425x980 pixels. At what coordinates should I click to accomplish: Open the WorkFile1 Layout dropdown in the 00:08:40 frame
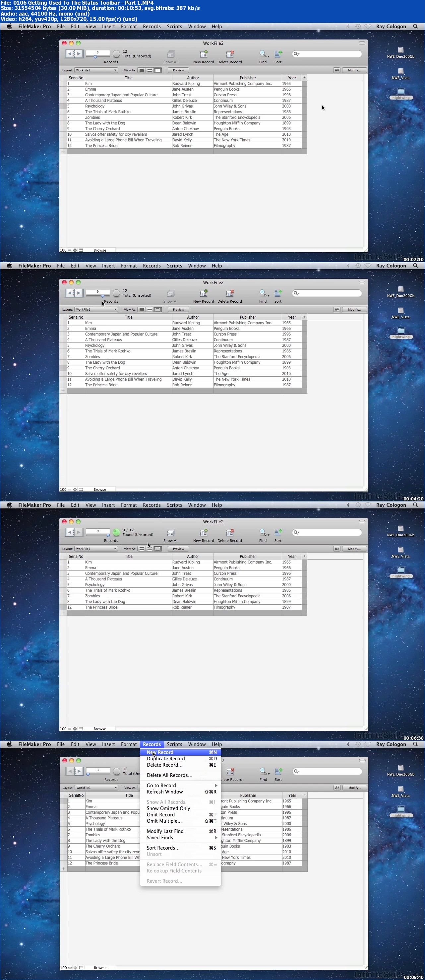(x=96, y=788)
